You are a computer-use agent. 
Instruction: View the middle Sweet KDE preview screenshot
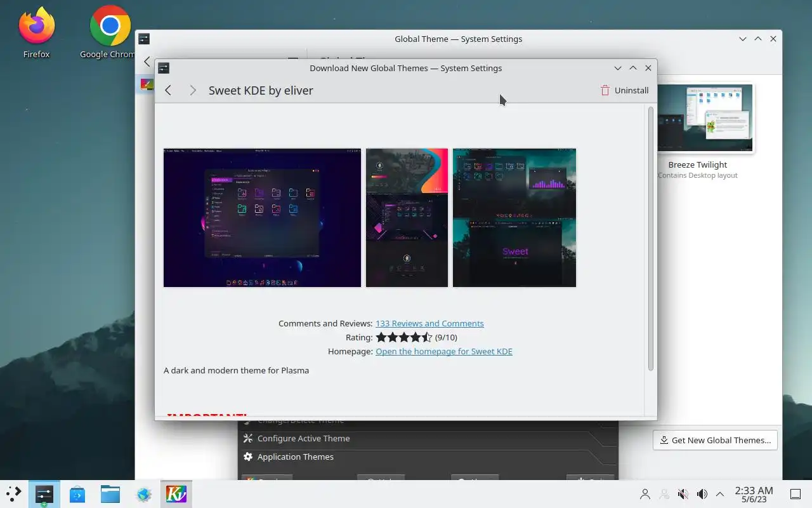coord(407,218)
